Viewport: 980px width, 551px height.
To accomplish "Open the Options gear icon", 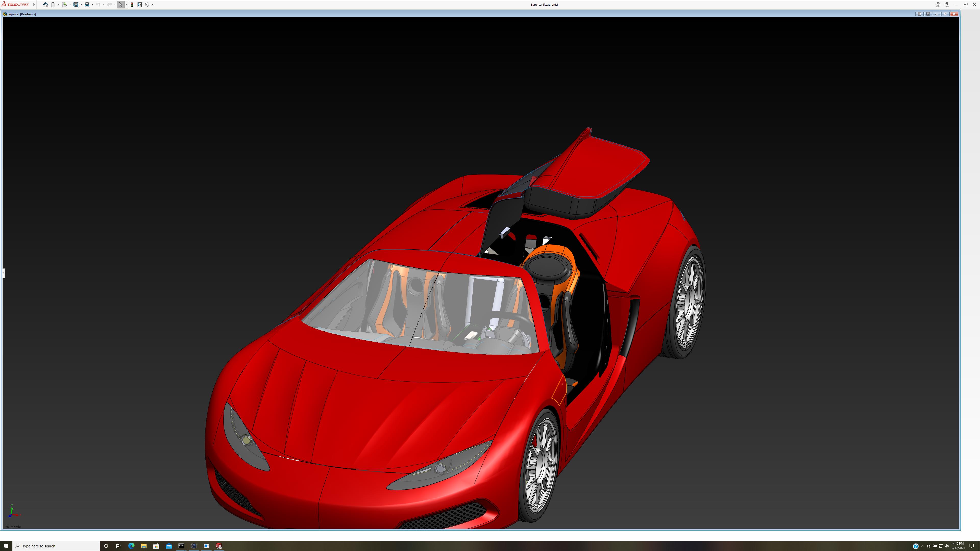I will pyautogui.click(x=147, y=5).
